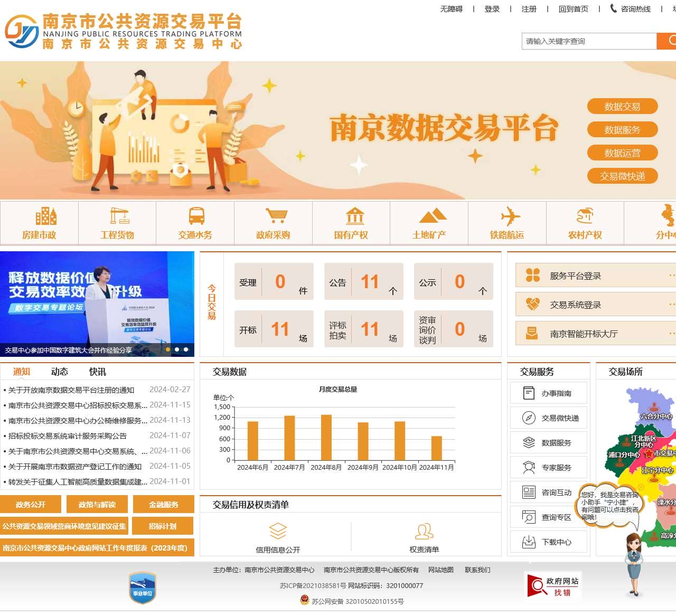Click the 数据交易 banner button

(x=622, y=107)
